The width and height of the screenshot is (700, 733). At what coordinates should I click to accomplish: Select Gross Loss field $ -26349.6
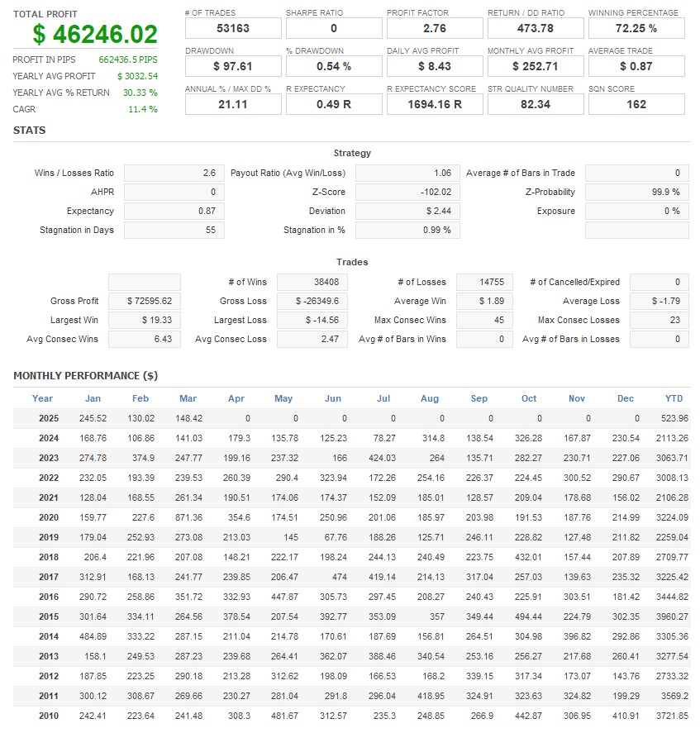pyautogui.click(x=312, y=301)
